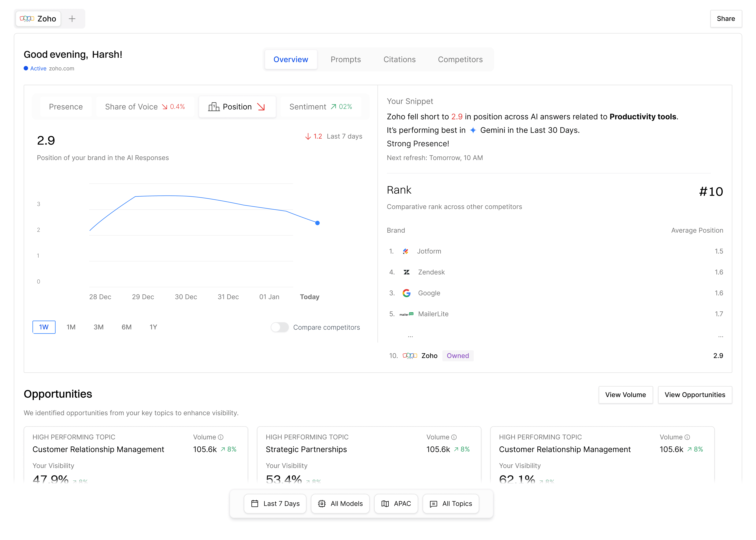Click the calendar icon beside Last 7 Days

click(255, 504)
